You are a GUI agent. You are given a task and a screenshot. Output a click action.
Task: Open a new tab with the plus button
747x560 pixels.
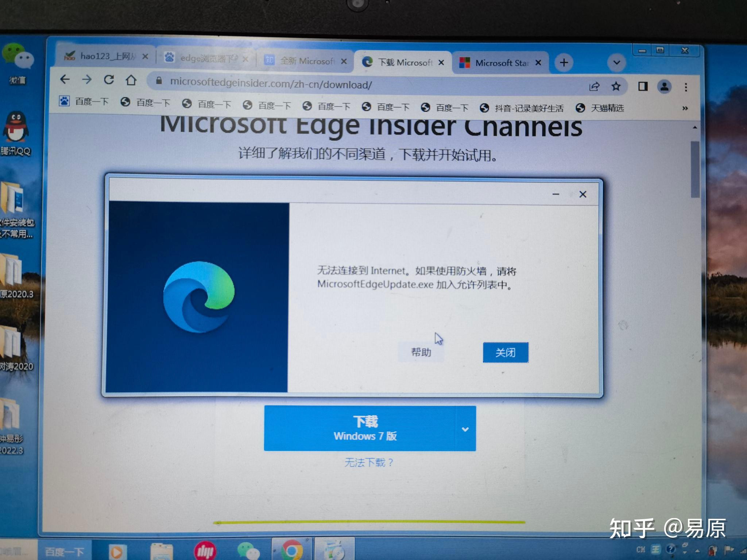point(564,62)
